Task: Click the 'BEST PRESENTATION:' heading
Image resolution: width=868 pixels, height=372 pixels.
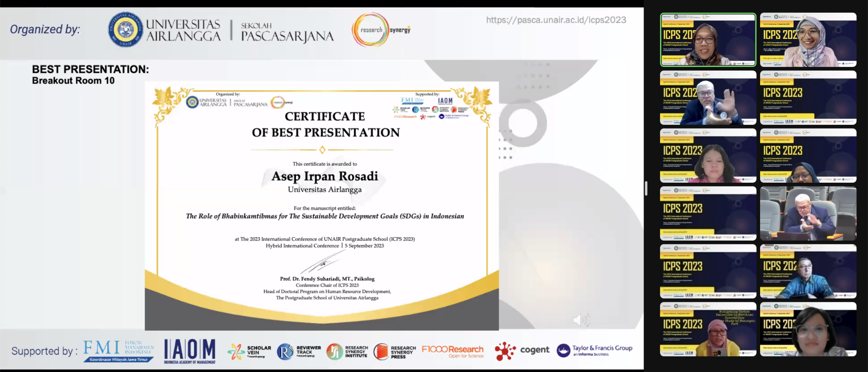Action: [x=91, y=69]
